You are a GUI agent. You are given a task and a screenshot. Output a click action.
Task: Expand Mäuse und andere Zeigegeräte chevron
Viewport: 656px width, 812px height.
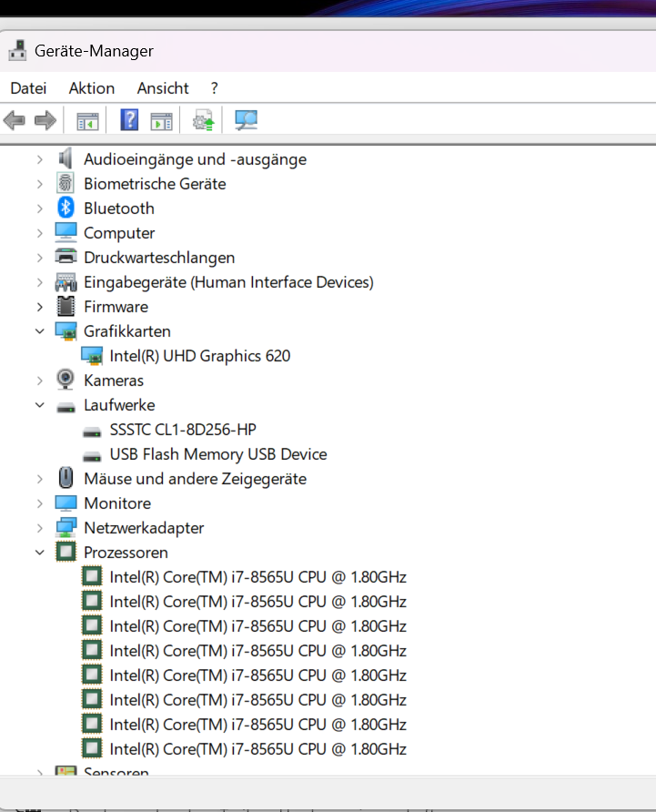[40, 479]
